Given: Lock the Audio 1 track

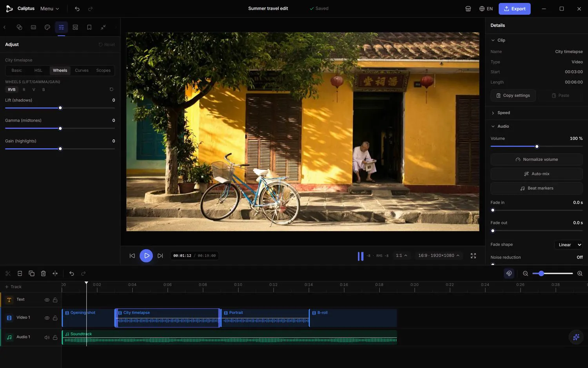Looking at the screenshot, I should pos(55,337).
